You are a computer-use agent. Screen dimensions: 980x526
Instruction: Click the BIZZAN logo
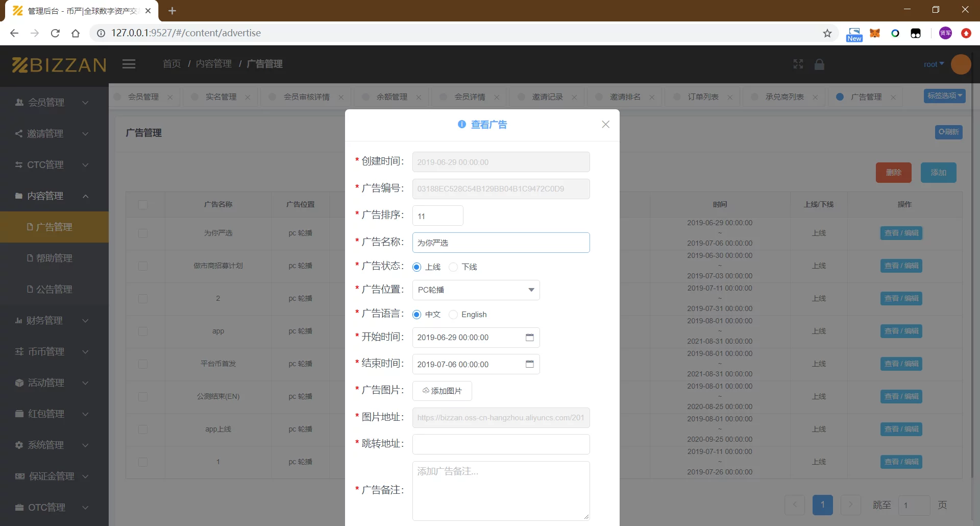coord(58,64)
